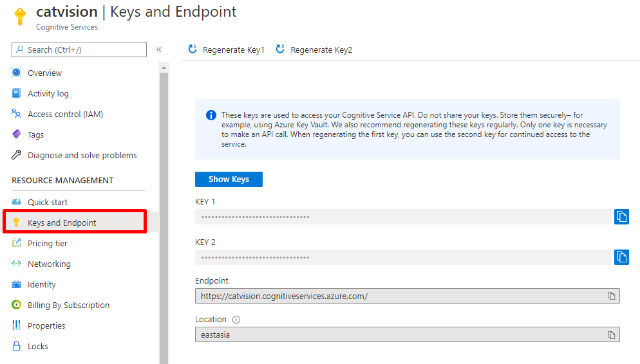Open the Overview menu item
The image size is (640, 364).
[44, 73]
